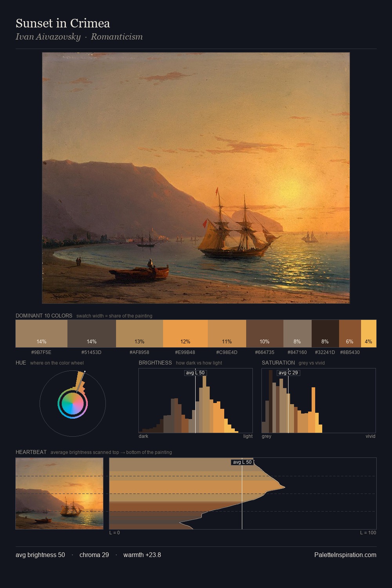Select the 6% rust swatch #8B5430

[350, 334]
